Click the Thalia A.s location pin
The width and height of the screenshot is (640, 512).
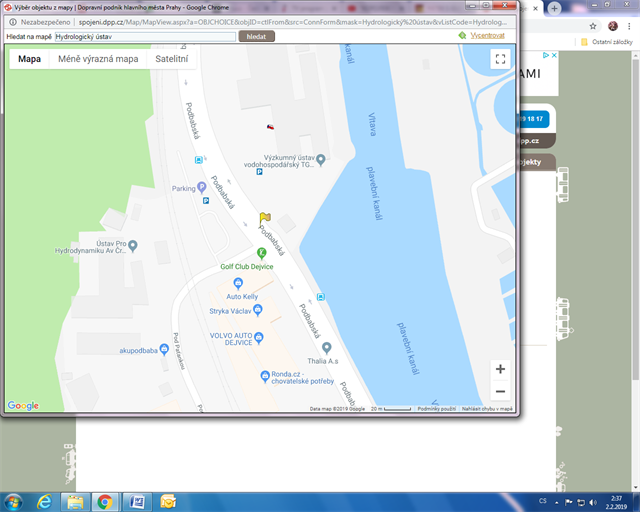[x=327, y=348]
